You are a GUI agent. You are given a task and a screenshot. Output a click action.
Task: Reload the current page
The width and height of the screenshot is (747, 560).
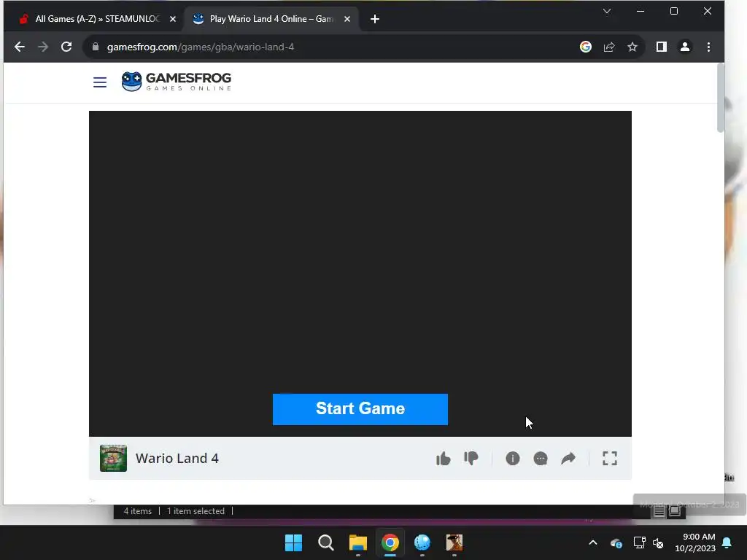tap(66, 47)
